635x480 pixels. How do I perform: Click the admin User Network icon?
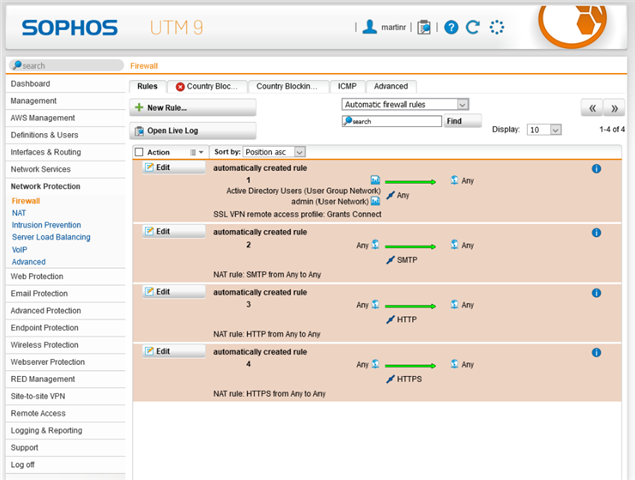coord(375,201)
